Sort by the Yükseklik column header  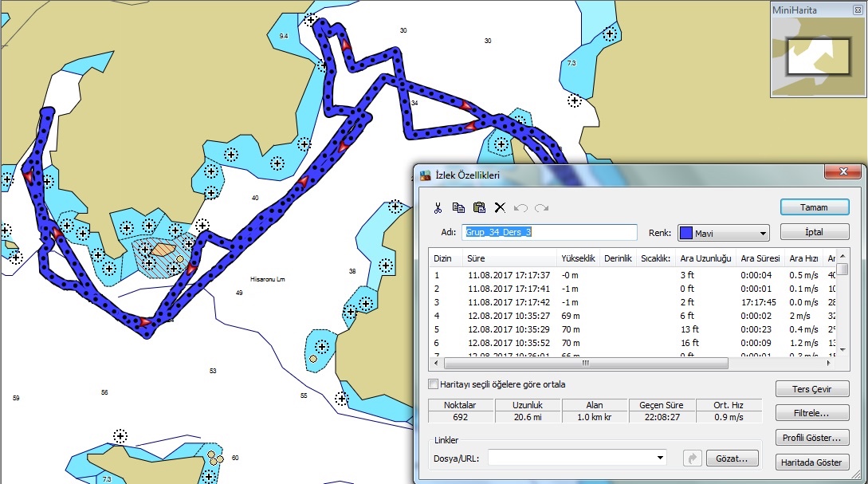click(578, 258)
